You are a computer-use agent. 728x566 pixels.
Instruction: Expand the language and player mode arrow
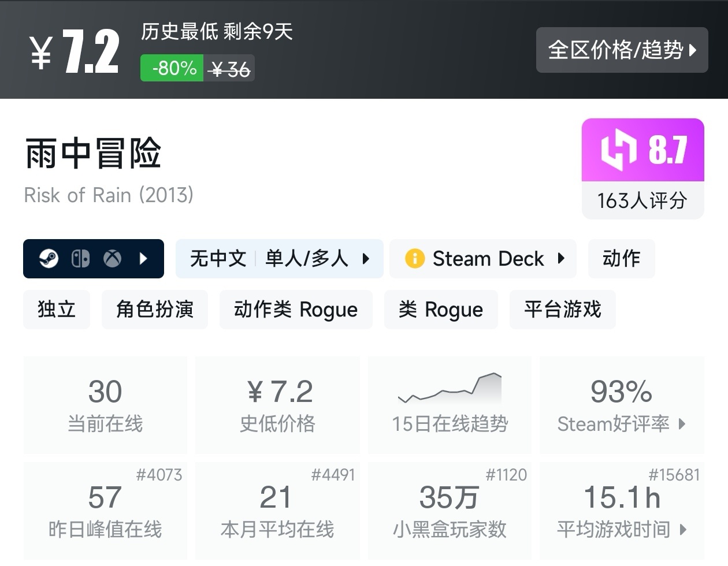click(x=366, y=259)
